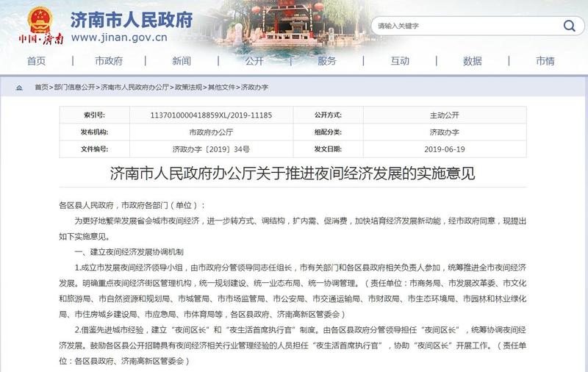Click paragraph starting 1.成立市发展夜间经济领导小组
The height and width of the screenshot is (372, 588).
(x=293, y=290)
